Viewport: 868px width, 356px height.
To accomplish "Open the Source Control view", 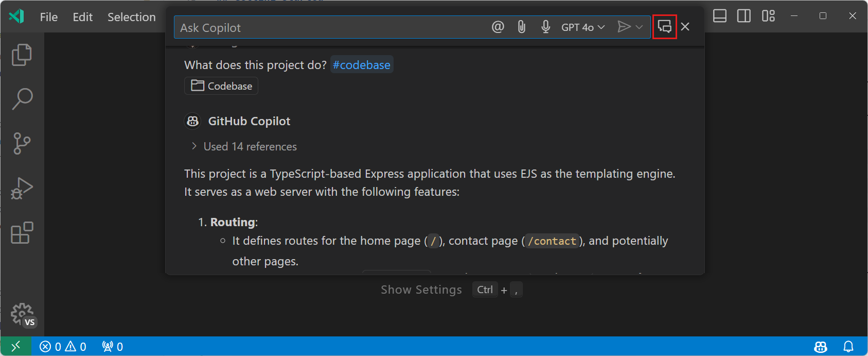I will pos(22,143).
